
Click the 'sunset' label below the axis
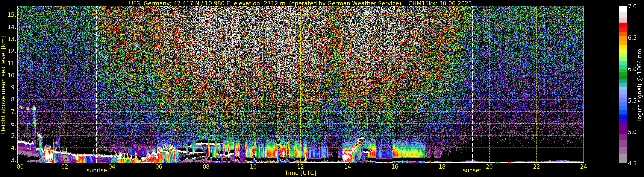pos(472,171)
